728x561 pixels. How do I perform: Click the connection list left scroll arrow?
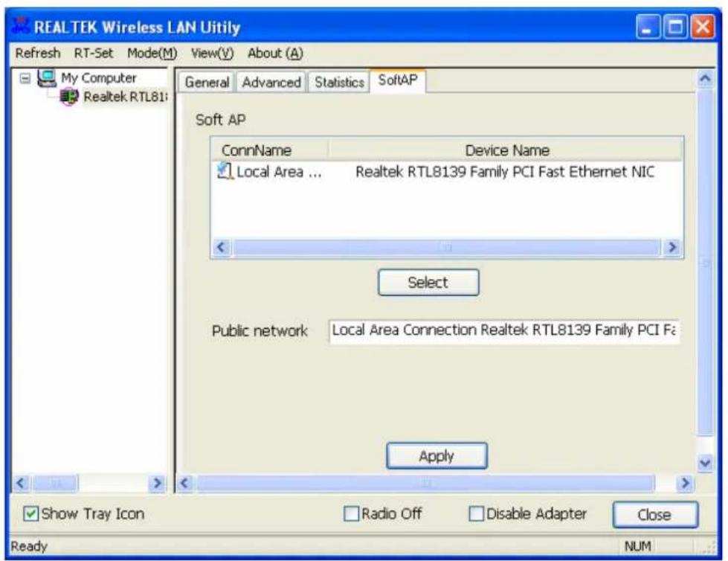[222, 247]
